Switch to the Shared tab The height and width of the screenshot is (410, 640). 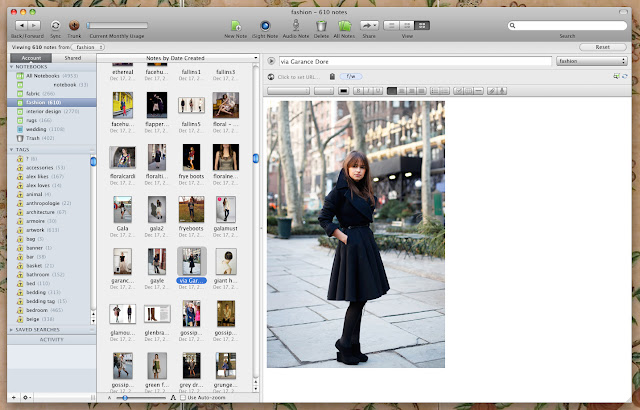[72, 59]
